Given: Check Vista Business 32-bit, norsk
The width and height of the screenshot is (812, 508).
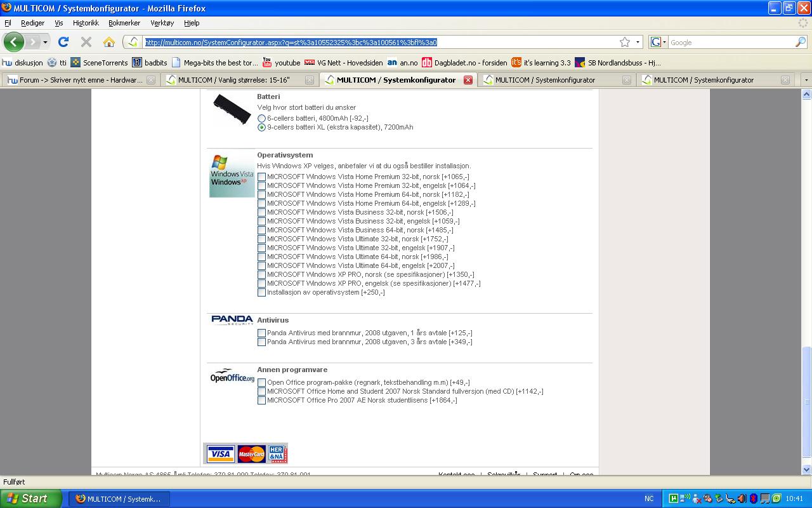Looking at the screenshot, I should [x=261, y=212].
